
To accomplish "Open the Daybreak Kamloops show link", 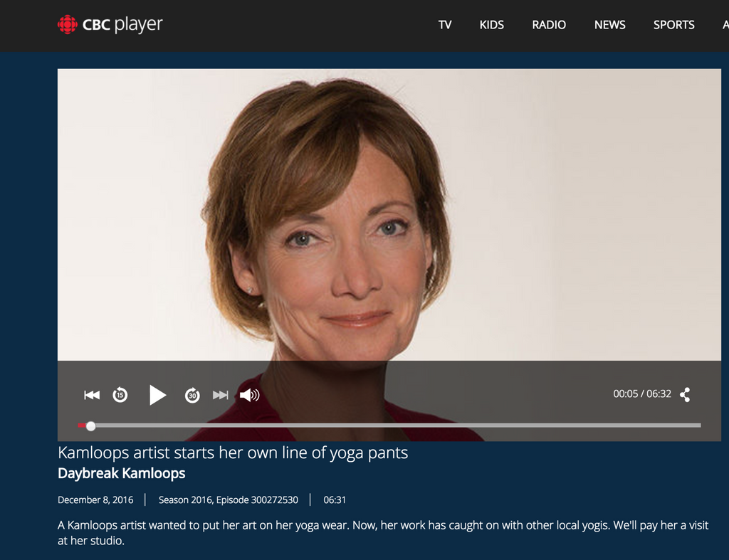I will click(121, 473).
